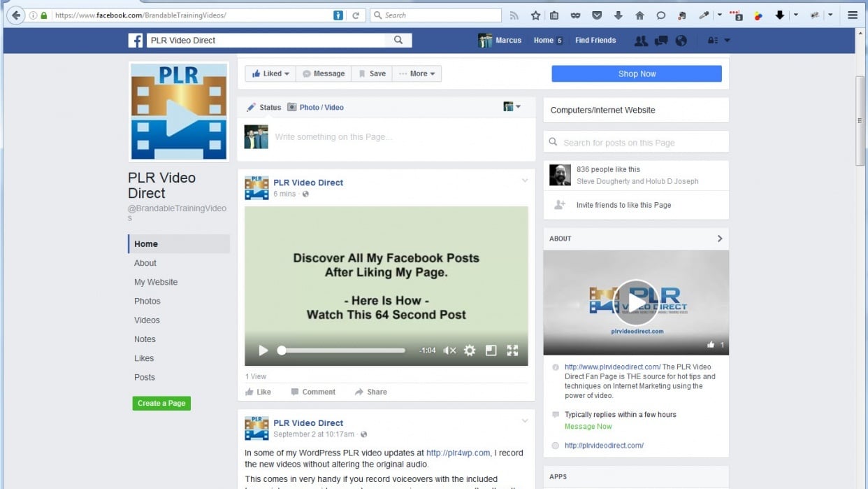The height and width of the screenshot is (489, 868).
Task: Play the Facebook posts video
Action: [x=263, y=350]
